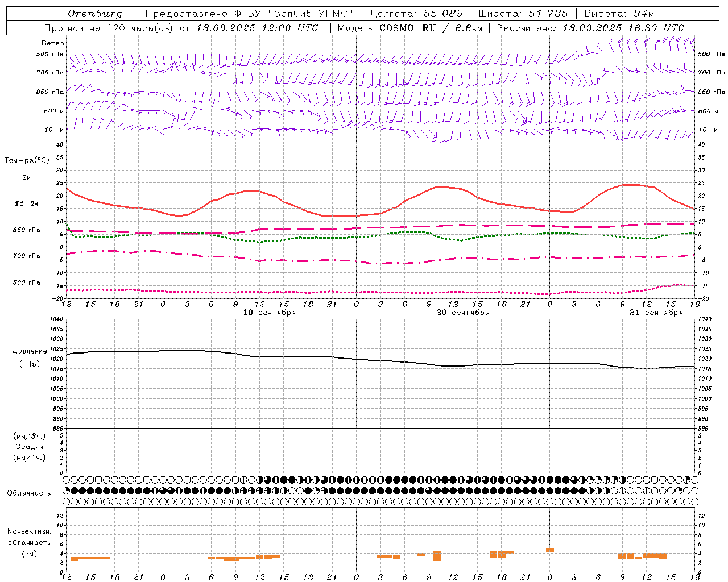This screenshot has height=582, width=728.
Task: Click the '10 м' wind level label on left
Action: pos(55,130)
